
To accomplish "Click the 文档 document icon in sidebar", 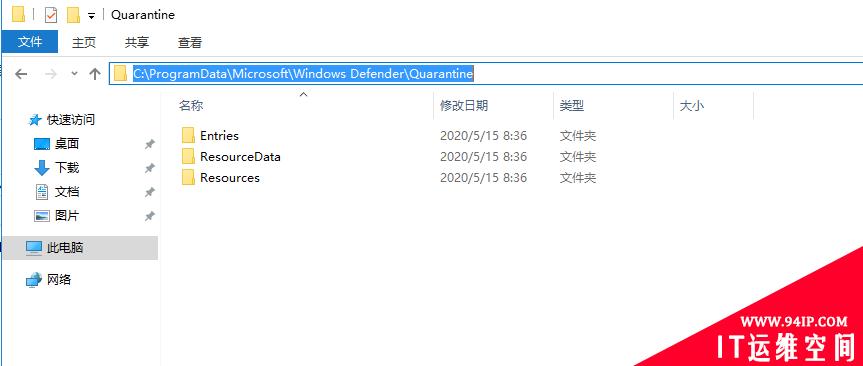I will tap(42, 192).
